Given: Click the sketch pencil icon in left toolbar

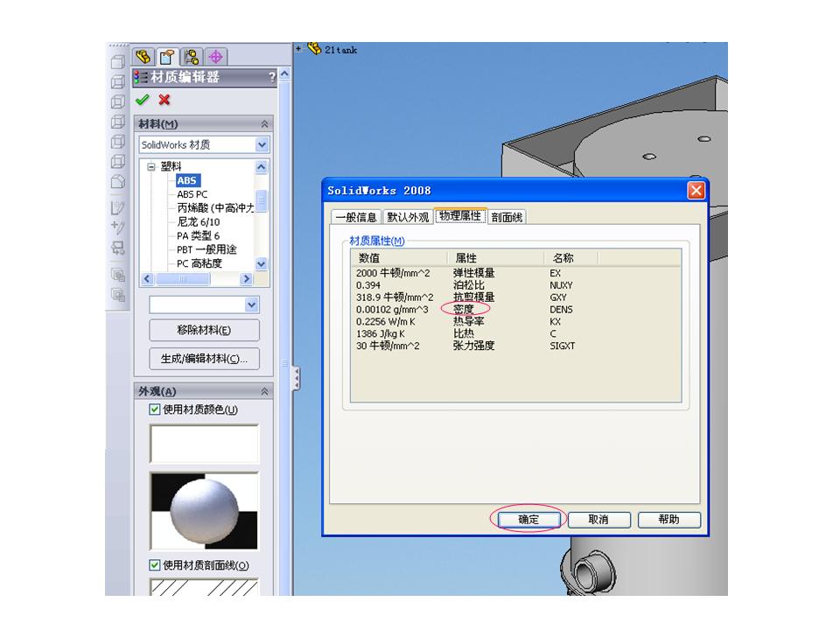Looking at the screenshot, I should pos(118,208).
